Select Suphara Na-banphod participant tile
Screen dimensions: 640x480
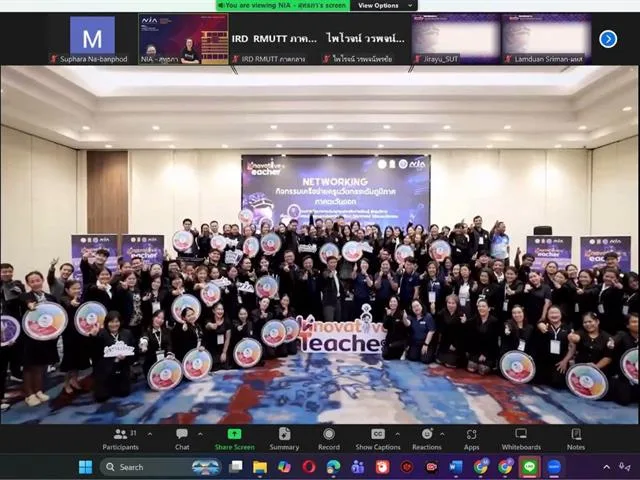pyautogui.click(x=92, y=39)
